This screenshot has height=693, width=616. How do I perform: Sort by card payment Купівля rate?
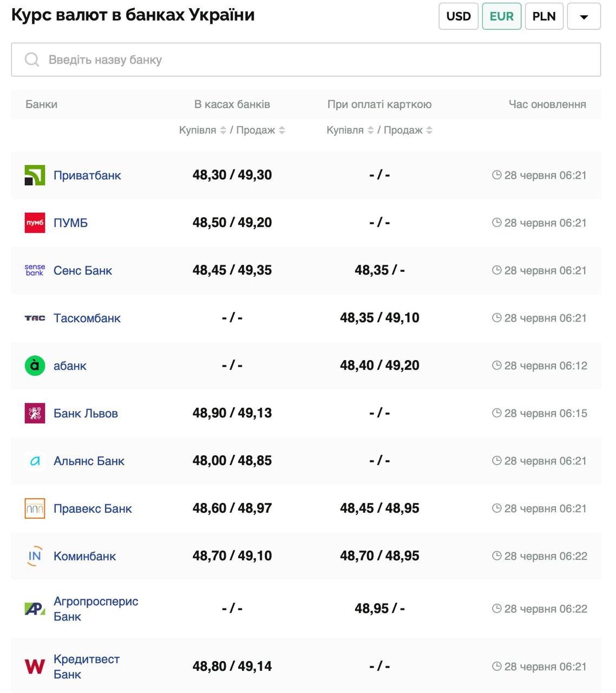coord(370,130)
